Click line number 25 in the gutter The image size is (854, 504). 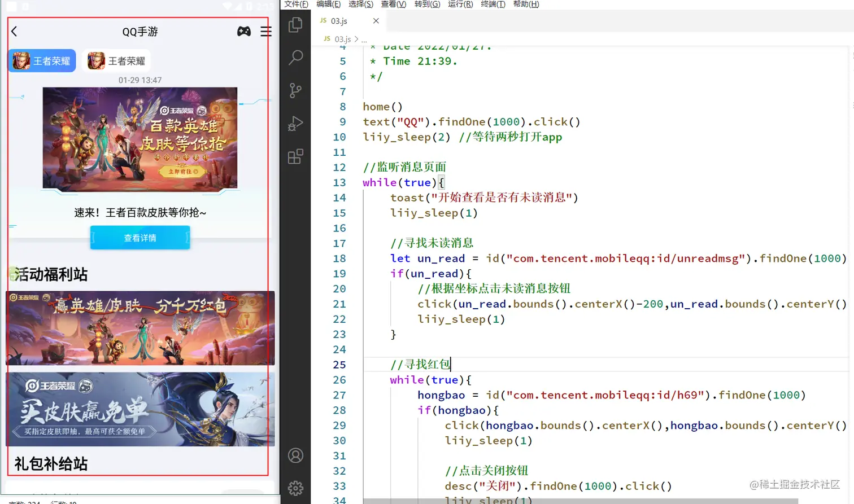coord(339,365)
